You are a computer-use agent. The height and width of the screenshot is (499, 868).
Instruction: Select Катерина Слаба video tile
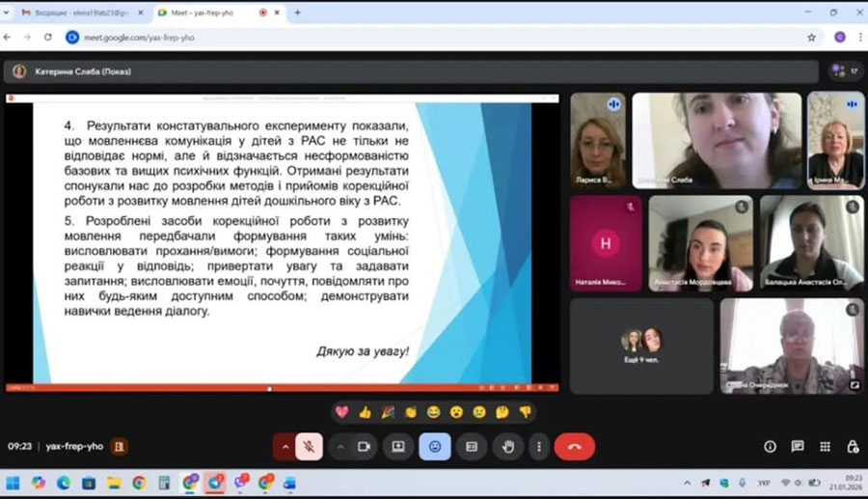point(717,141)
